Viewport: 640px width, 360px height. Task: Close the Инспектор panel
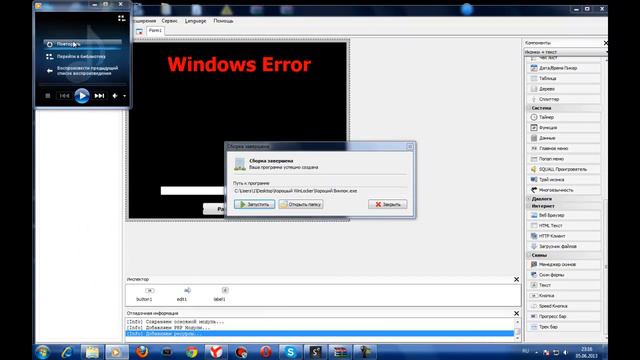[x=516, y=279]
